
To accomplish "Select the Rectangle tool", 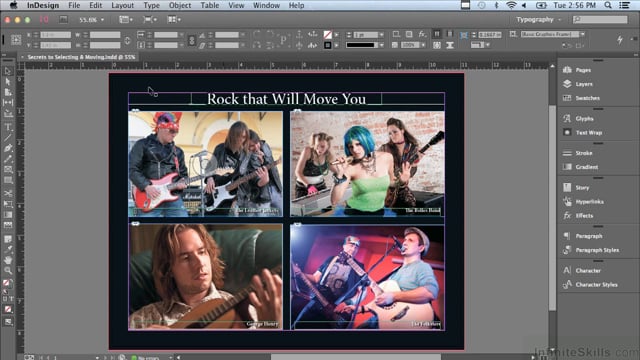I will 8,180.
